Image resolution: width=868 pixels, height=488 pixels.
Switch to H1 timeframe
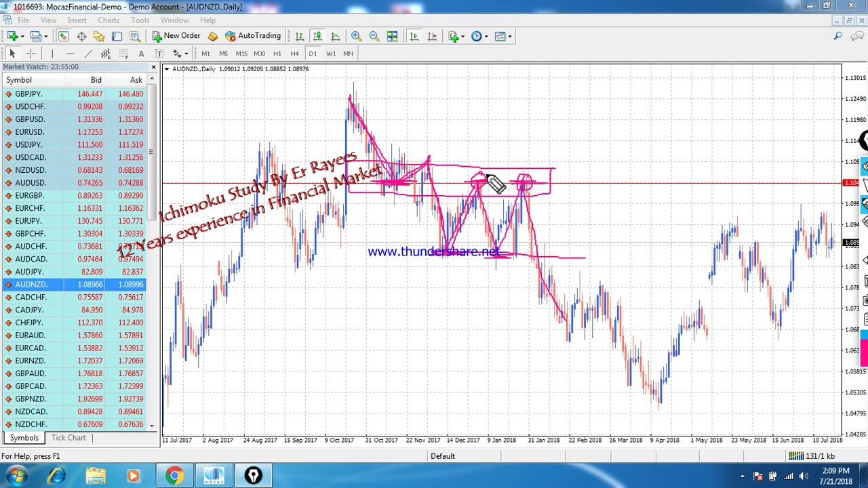[277, 54]
